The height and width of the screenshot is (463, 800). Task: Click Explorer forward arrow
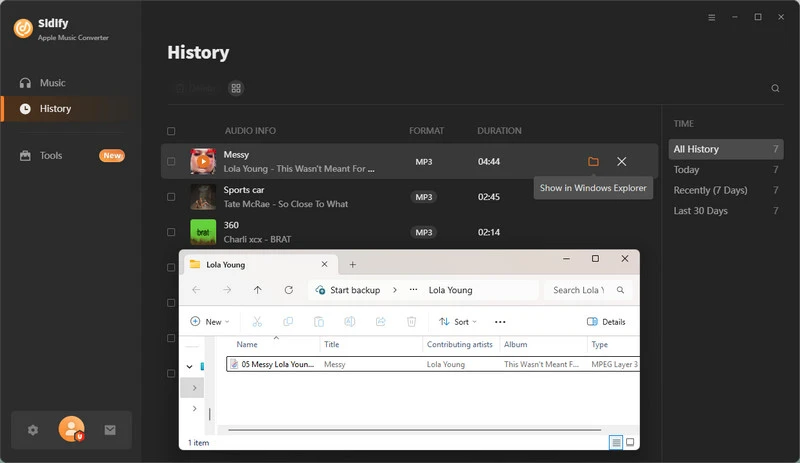coord(227,290)
